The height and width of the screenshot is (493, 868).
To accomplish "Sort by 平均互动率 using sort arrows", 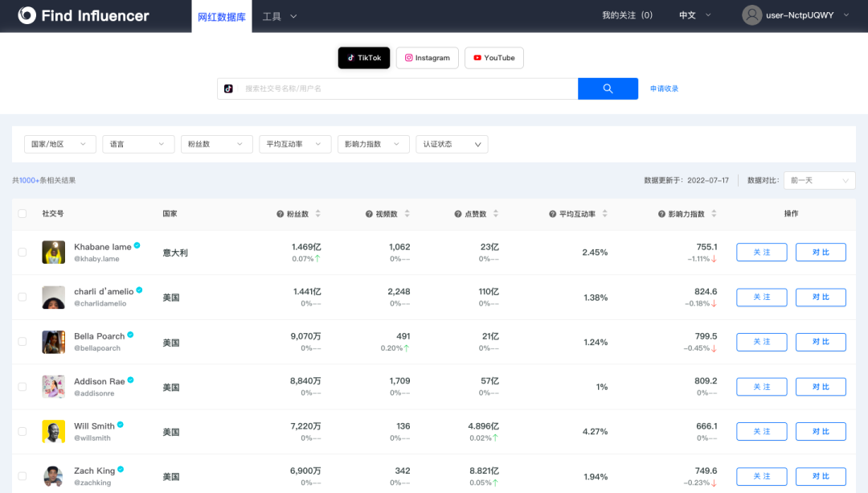I will coord(604,214).
